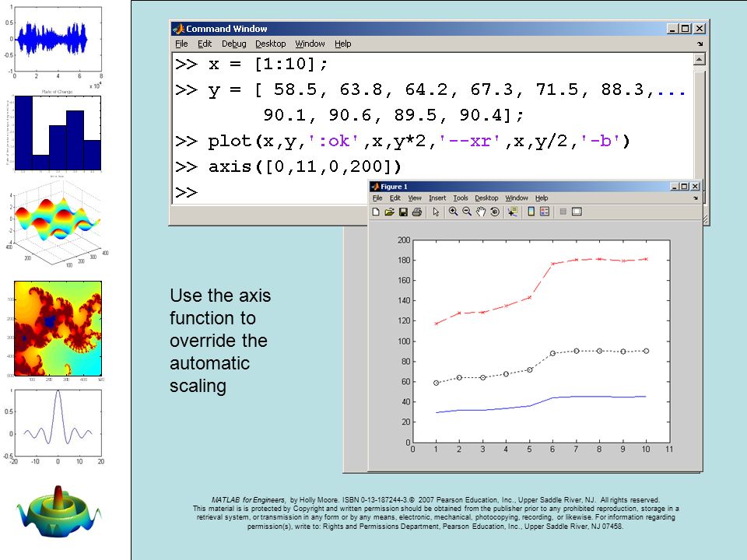Click the Show Plot Tools icon

click(577, 212)
